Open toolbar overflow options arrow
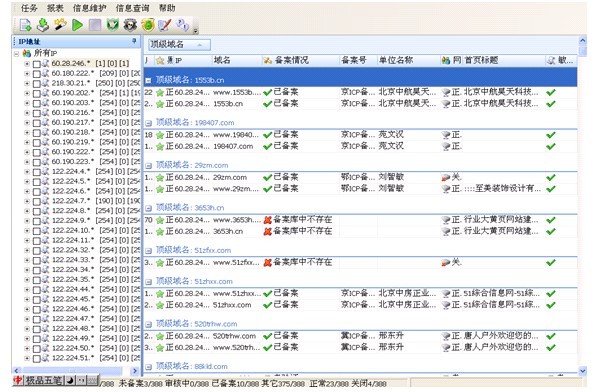 [x=195, y=31]
